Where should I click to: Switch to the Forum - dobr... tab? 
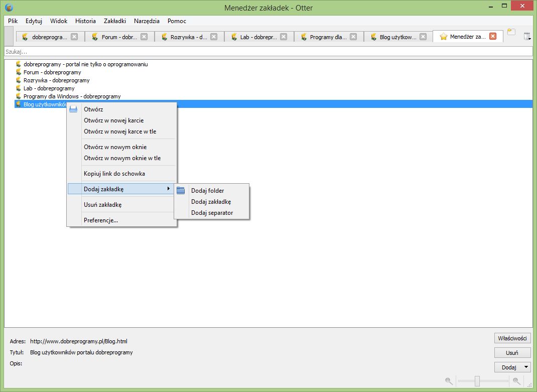(x=119, y=37)
